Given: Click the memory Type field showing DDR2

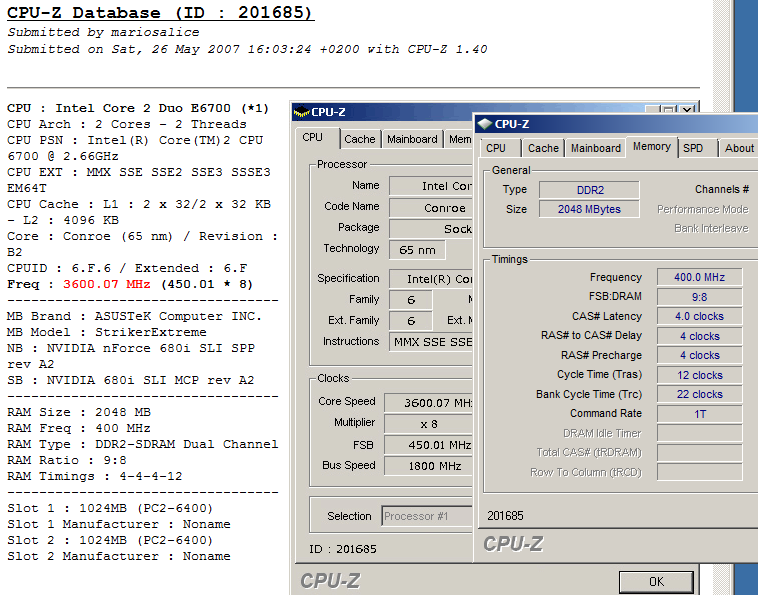Looking at the screenshot, I should [x=589, y=190].
